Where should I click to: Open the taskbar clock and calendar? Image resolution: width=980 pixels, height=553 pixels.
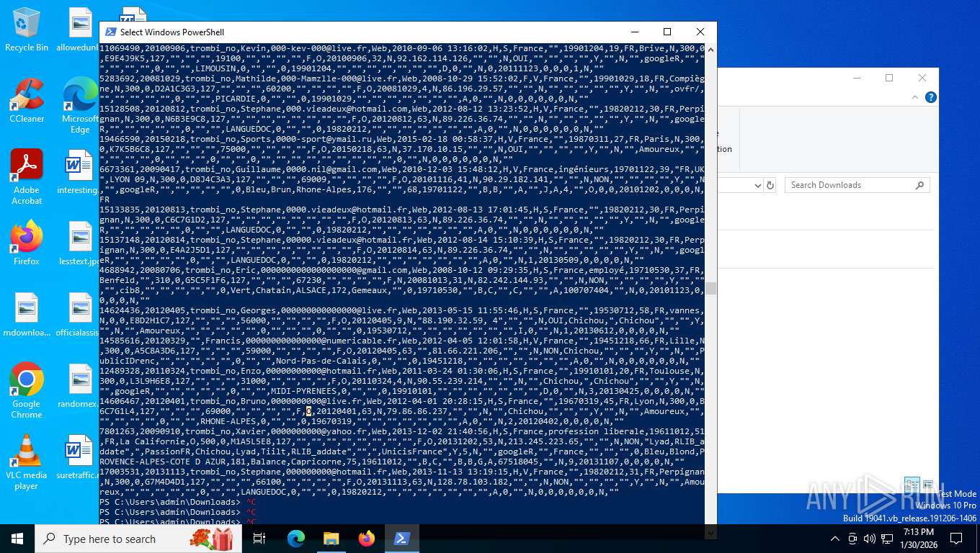(918, 539)
